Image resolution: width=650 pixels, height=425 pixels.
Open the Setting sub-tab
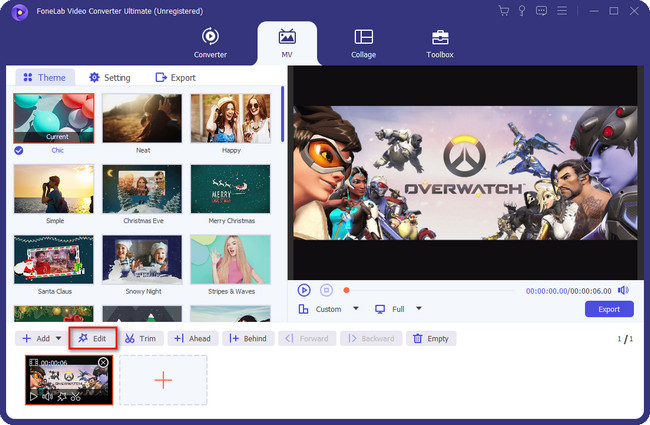pyautogui.click(x=110, y=78)
